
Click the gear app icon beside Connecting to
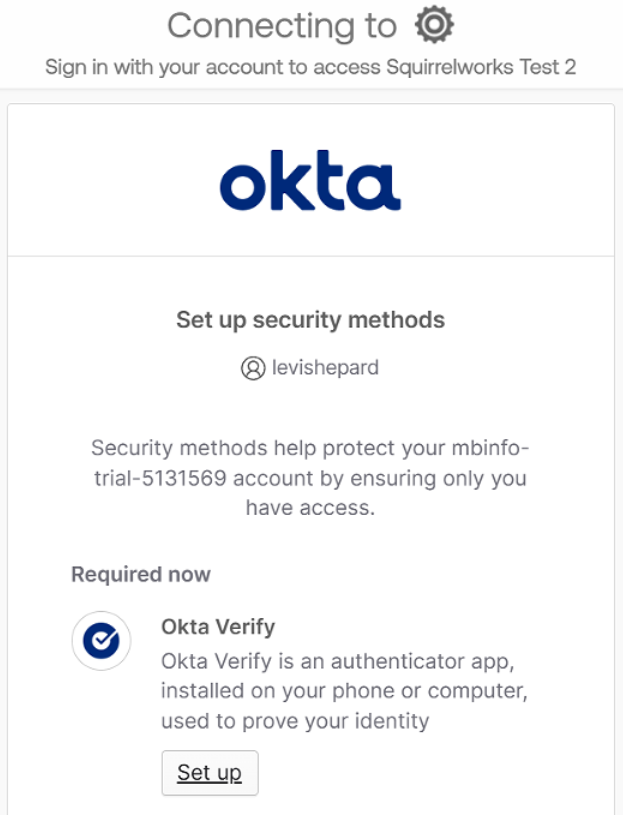point(434,25)
